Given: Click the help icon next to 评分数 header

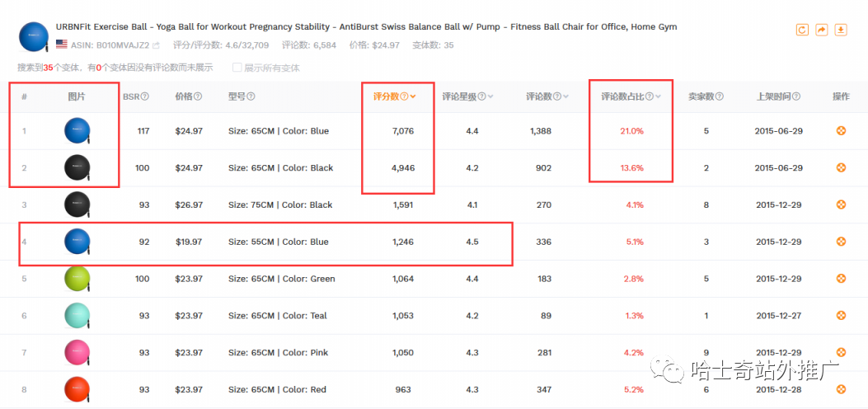Looking at the screenshot, I should pyautogui.click(x=404, y=96).
